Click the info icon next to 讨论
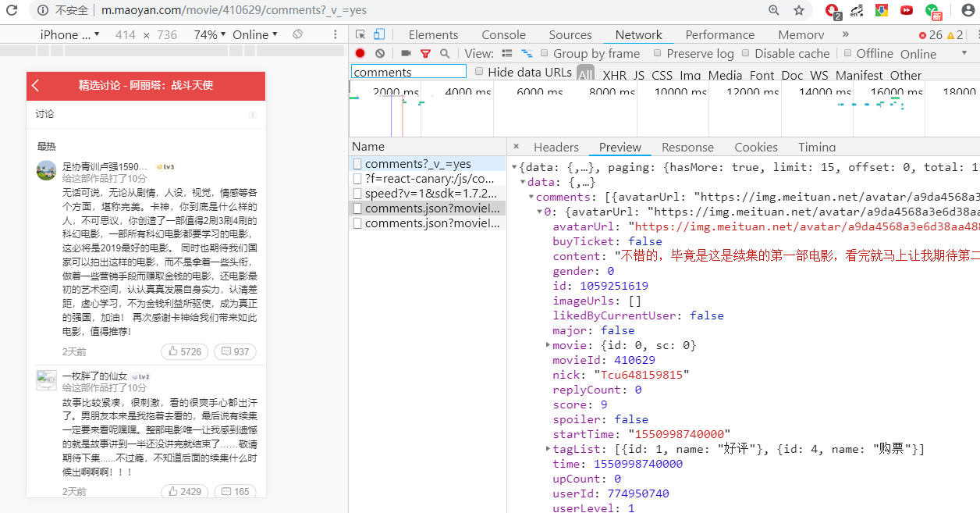Image resolution: width=980 pixels, height=513 pixels. click(x=252, y=115)
